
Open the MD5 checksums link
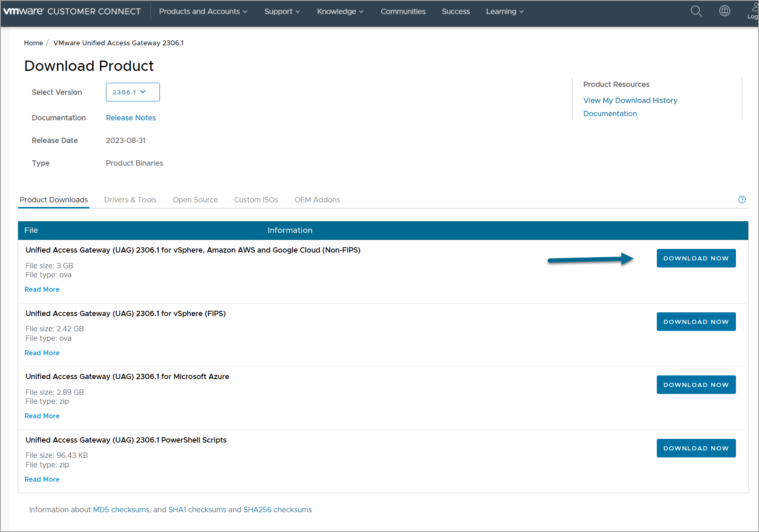click(121, 510)
